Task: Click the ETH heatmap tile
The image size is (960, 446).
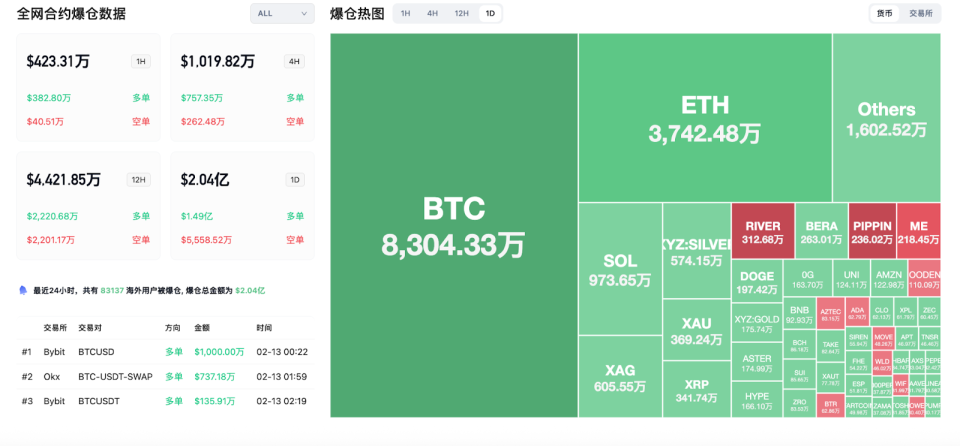Action: pos(705,118)
